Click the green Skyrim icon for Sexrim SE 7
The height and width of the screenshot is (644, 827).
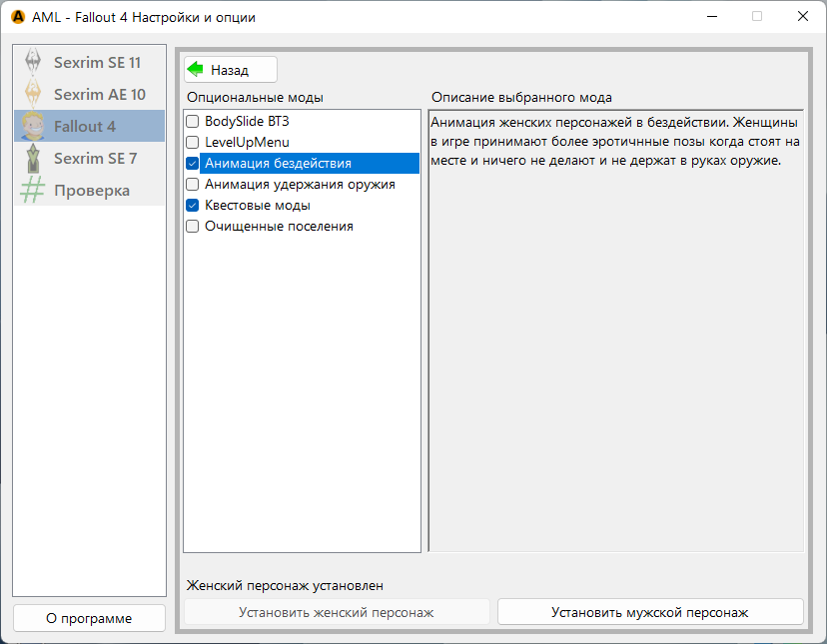(x=33, y=158)
